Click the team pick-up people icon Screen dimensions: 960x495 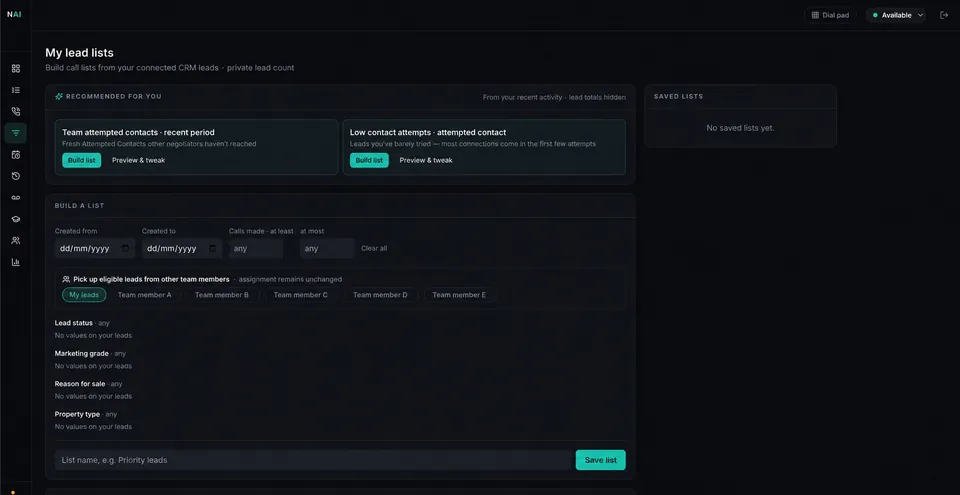[x=66, y=279]
